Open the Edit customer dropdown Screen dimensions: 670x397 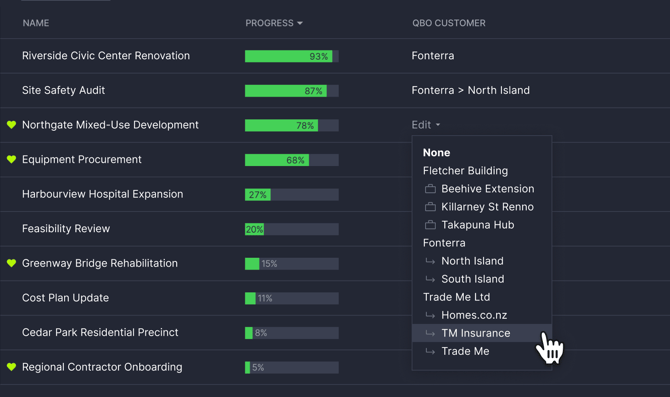click(426, 125)
